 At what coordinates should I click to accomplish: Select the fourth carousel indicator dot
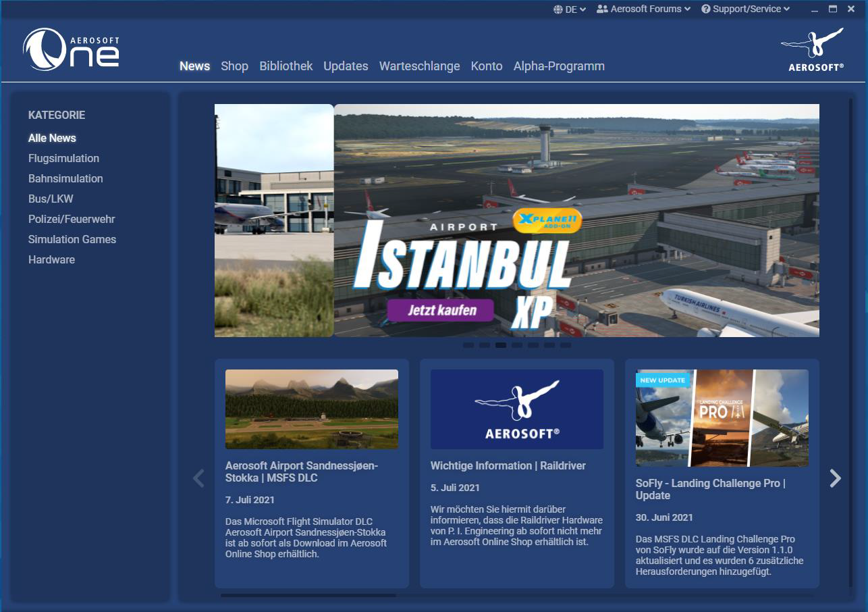[518, 345]
